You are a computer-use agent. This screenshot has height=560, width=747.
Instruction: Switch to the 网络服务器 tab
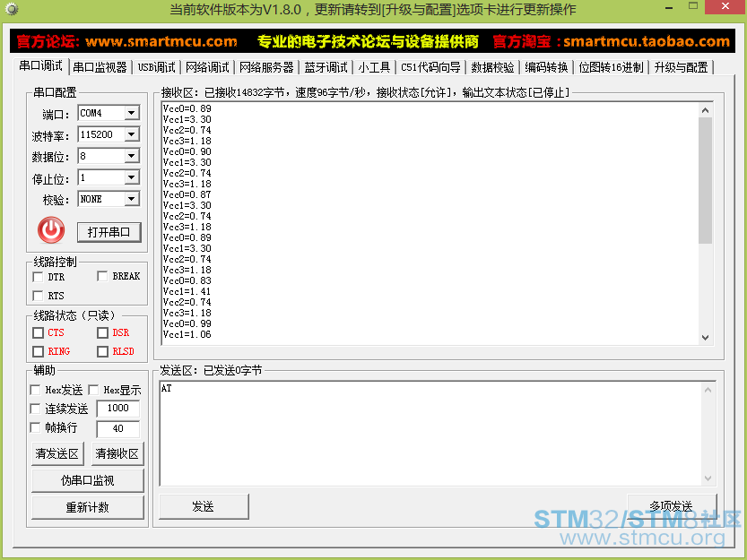point(266,67)
